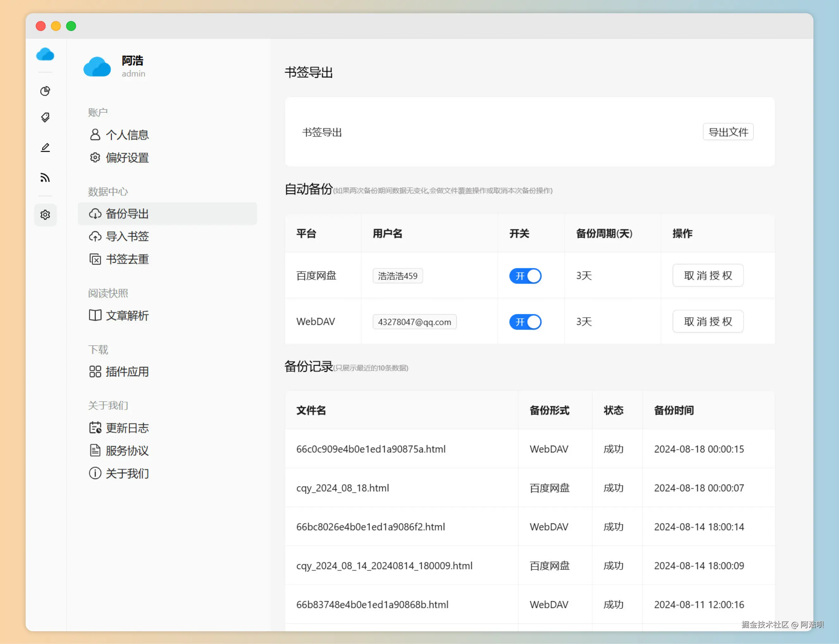This screenshot has width=839, height=644.
Task: Click 取消授权 for WebDAV row
Action: pos(707,322)
